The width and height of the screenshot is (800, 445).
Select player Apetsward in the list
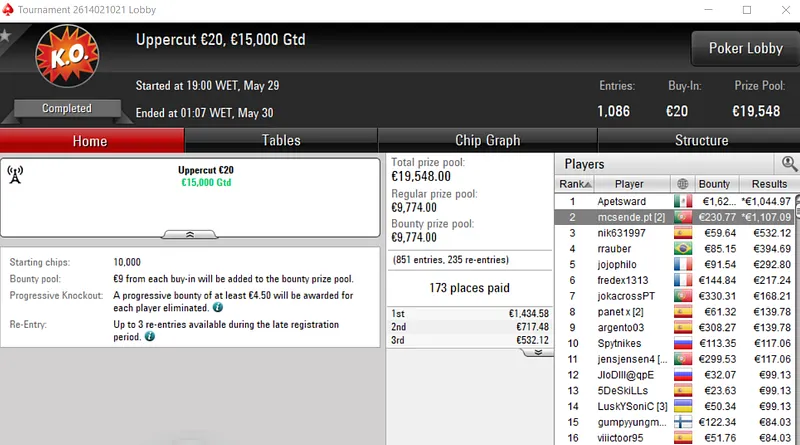click(x=621, y=201)
